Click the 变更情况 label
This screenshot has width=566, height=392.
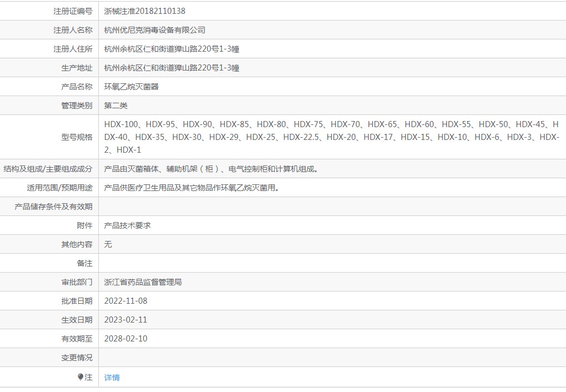click(x=77, y=358)
